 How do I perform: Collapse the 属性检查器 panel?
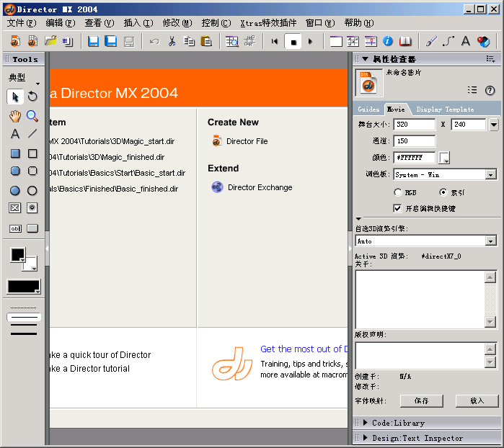(x=365, y=59)
